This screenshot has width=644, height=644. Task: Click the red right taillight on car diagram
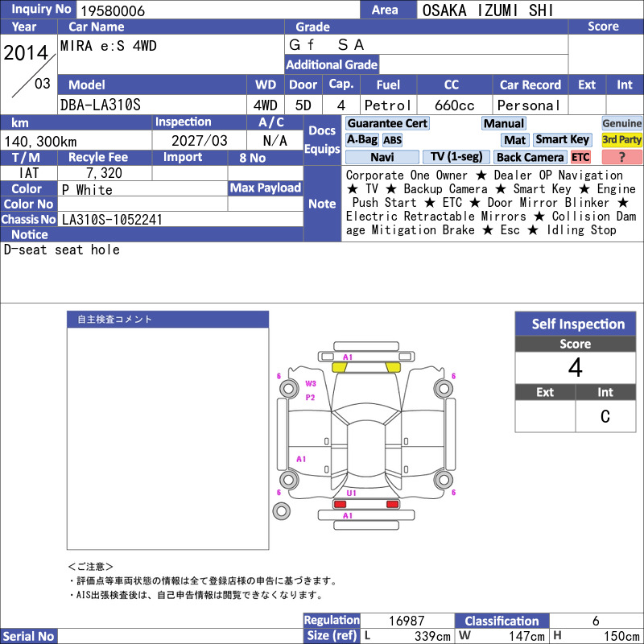(x=392, y=504)
